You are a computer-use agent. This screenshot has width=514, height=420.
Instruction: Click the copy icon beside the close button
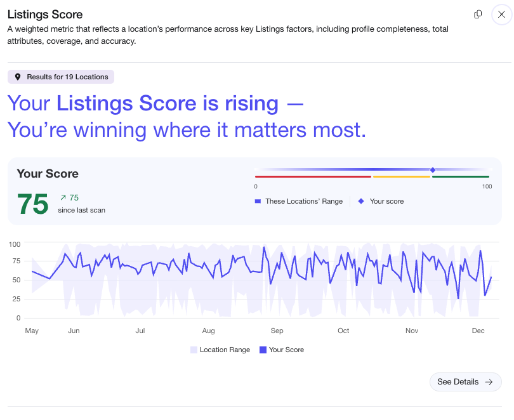(478, 15)
